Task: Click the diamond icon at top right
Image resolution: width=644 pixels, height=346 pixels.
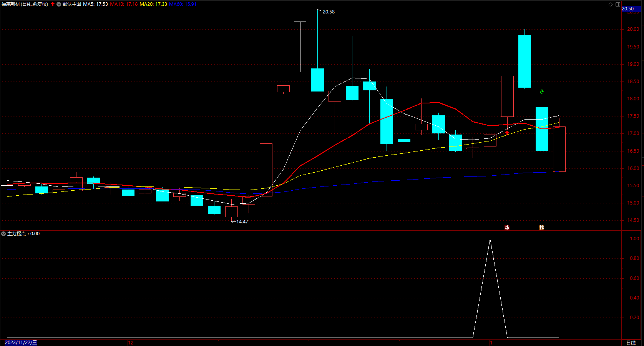Action: tap(611, 4)
